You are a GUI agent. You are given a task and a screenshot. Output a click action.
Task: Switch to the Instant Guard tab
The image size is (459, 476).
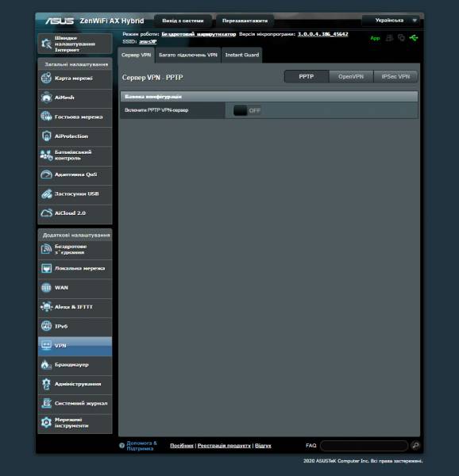[x=241, y=55]
